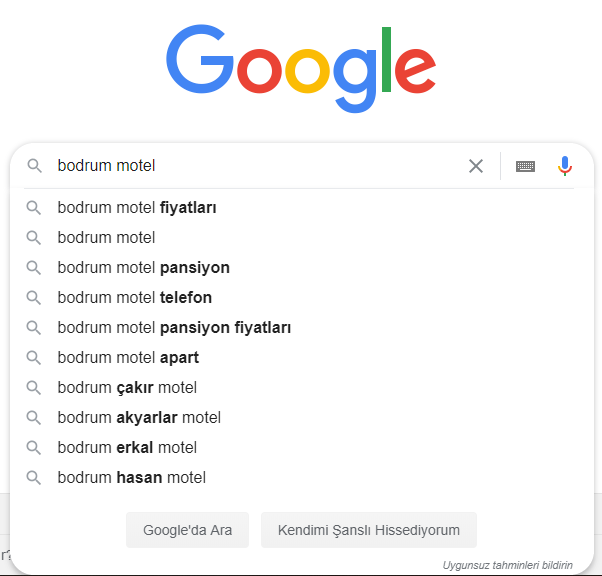Click the Kendimi Şanslı Hissediyorum button

click(369, 530)
